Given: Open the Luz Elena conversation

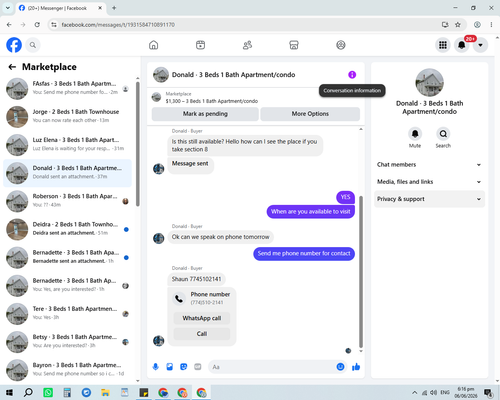Looking at the screenshot, I should coord(67,145).
